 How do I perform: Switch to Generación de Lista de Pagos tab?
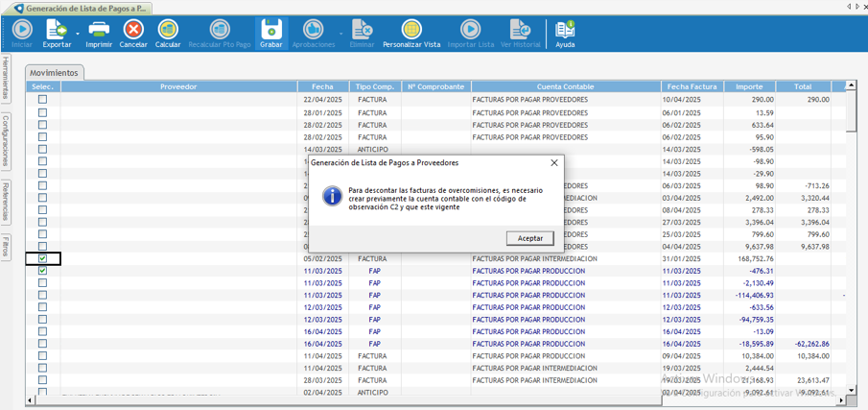[86, 8]
